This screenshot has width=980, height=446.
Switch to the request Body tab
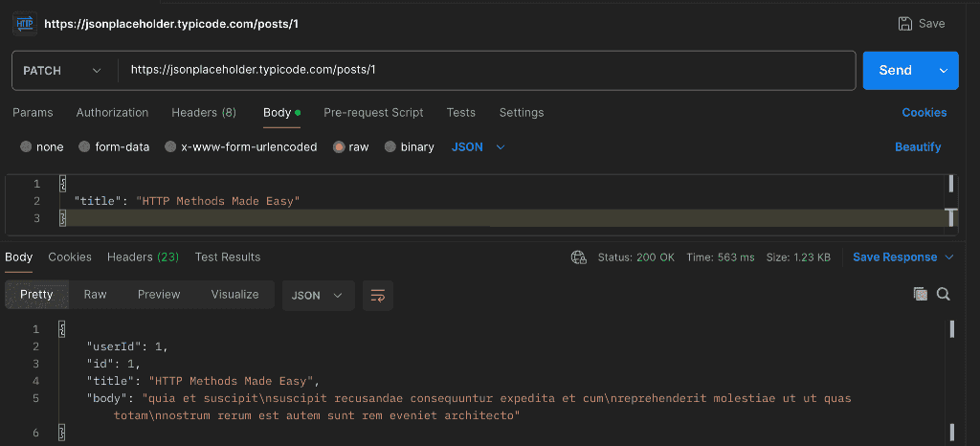tap(281, 112)
